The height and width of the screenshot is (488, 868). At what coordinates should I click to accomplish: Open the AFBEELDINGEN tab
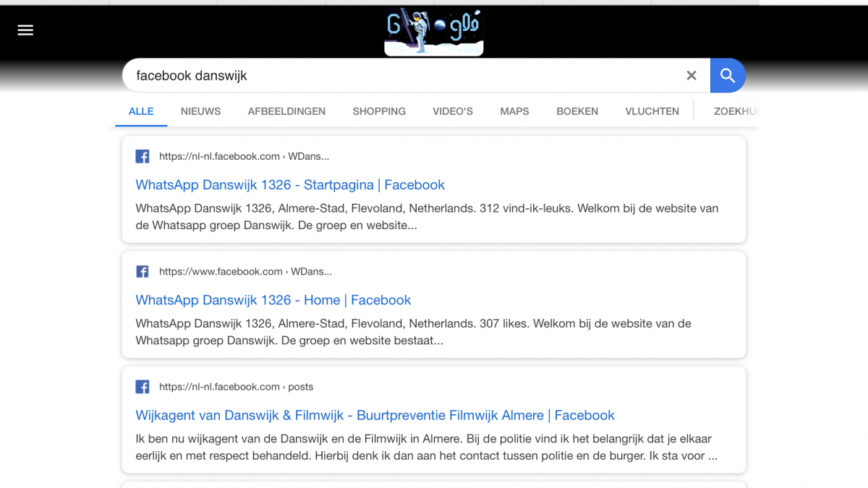[x=286, y=111]
